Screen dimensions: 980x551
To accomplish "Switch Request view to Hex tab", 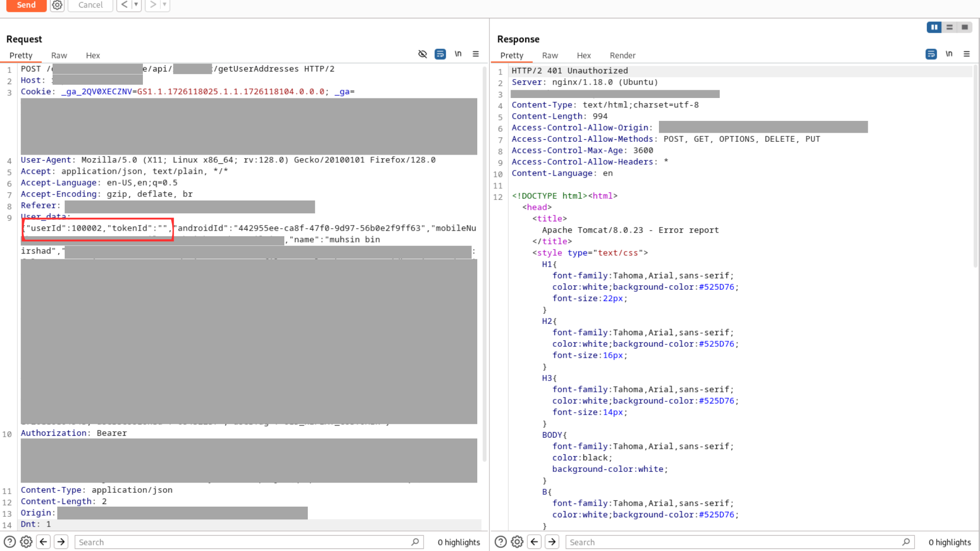I will tap(93, 55).
